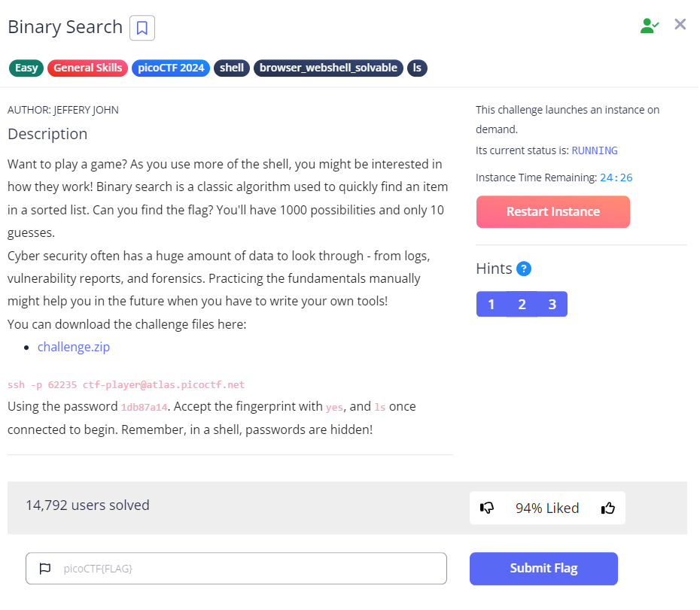This screenshot has height=610, width=700.
Task: Open the hints help question icon
Action: 524,269
